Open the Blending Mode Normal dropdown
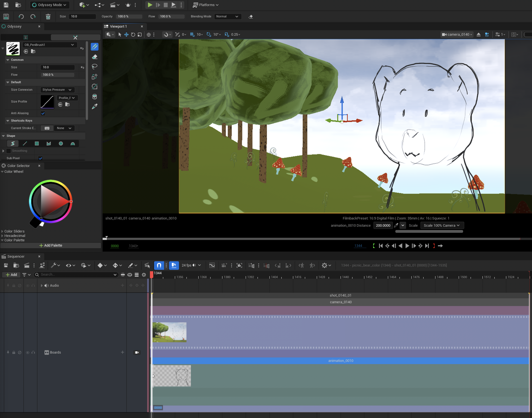 coord(227,16)
